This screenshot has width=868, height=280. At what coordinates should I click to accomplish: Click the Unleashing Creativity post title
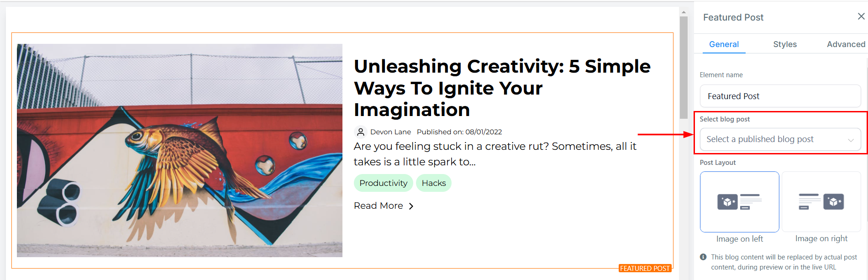(502, 88)
